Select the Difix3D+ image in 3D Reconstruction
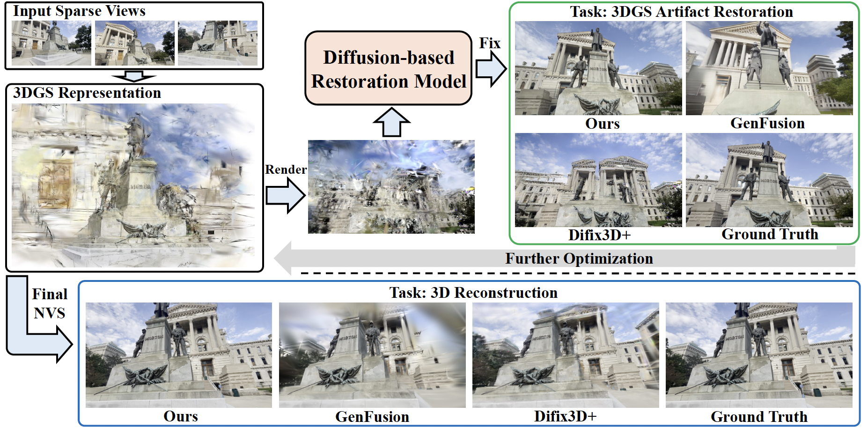Viewport: 868px width, 428px height. coord(566,355)
